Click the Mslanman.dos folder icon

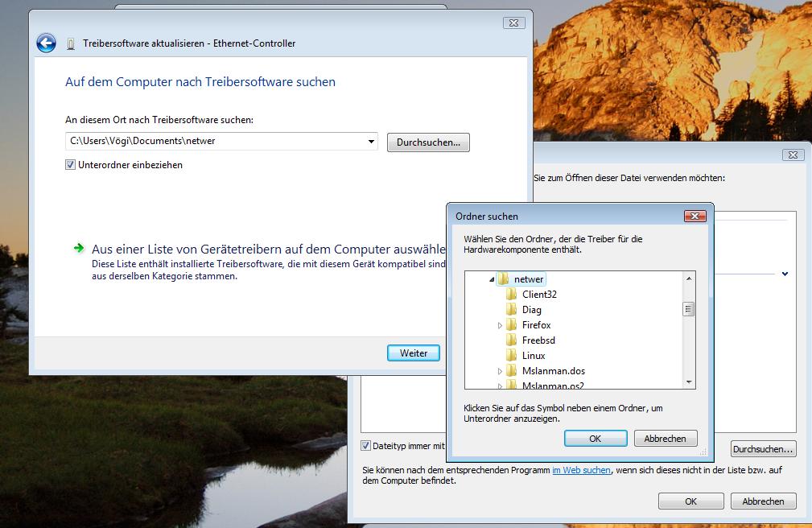pos(511,371)
